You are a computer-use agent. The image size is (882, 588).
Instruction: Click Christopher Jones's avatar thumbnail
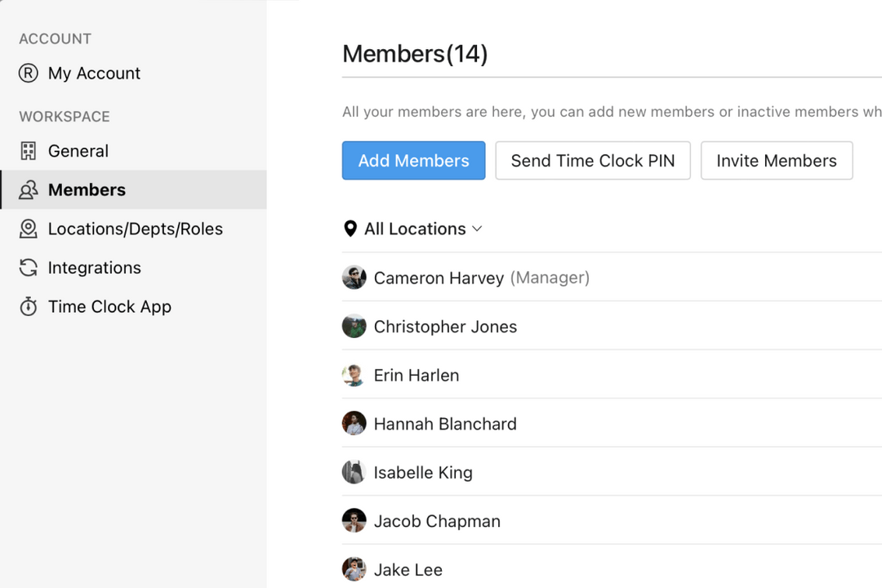tap(354, 326)
